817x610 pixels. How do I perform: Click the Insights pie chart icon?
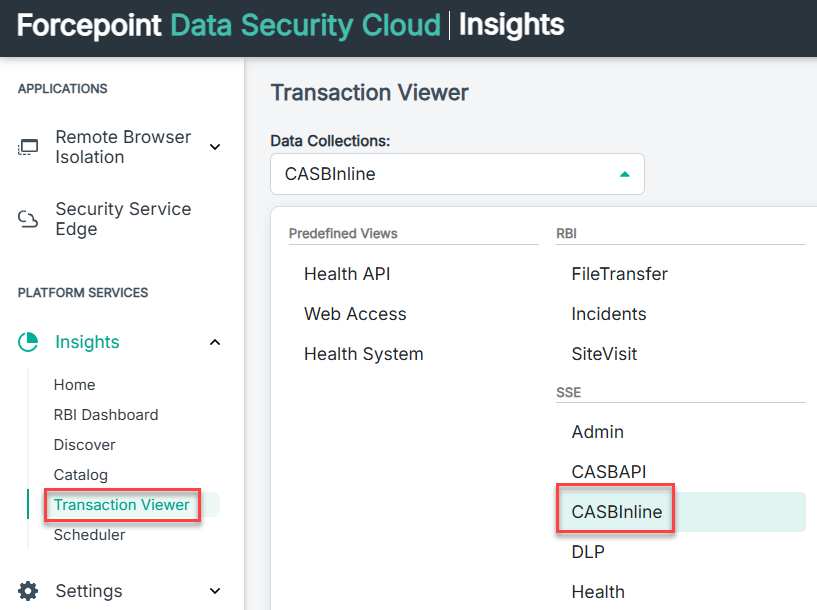(28, 342)
